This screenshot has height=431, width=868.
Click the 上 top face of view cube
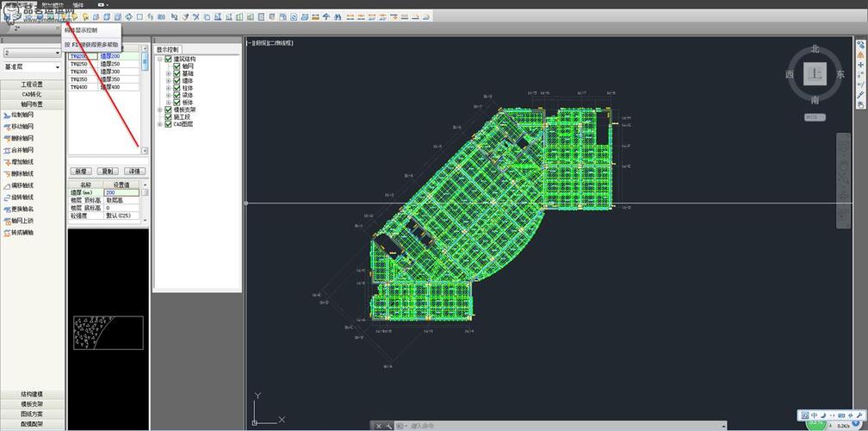[815, 73]
